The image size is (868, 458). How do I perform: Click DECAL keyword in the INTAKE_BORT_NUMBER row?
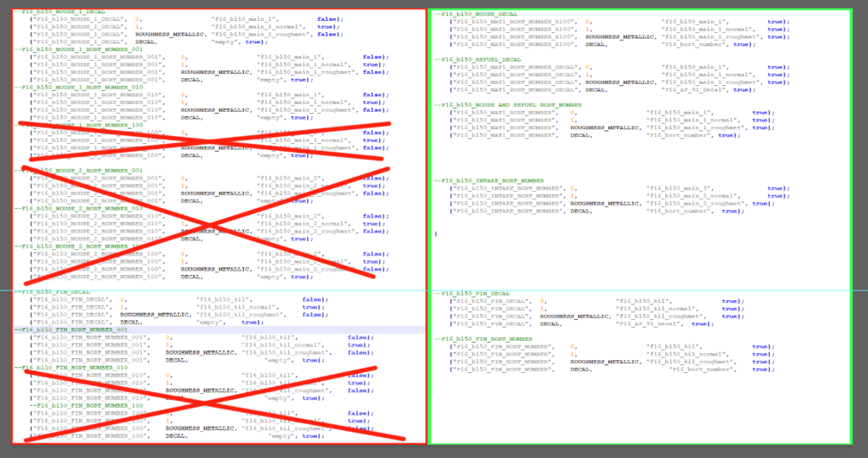pyautogui.click(x=581, y=211)
